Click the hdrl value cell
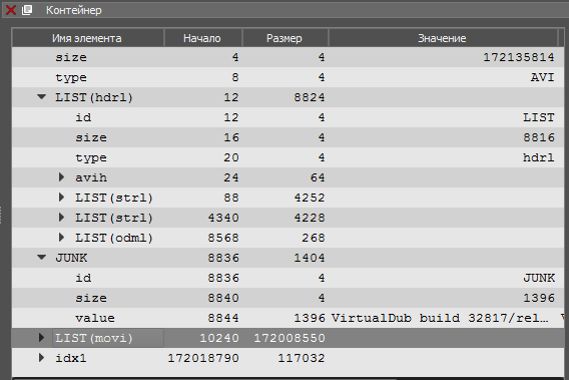569x380 pixels. [x=539, y=158]
